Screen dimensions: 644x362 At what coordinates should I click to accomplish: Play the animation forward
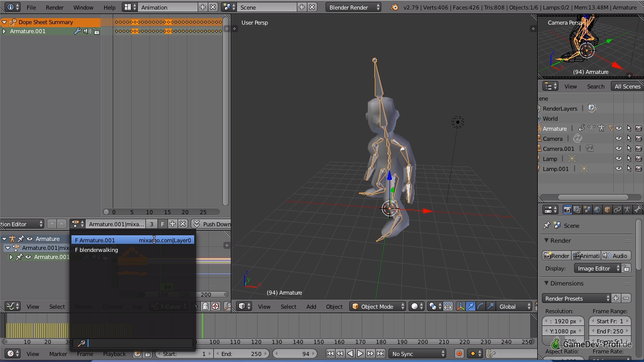(x=360, y=353)
